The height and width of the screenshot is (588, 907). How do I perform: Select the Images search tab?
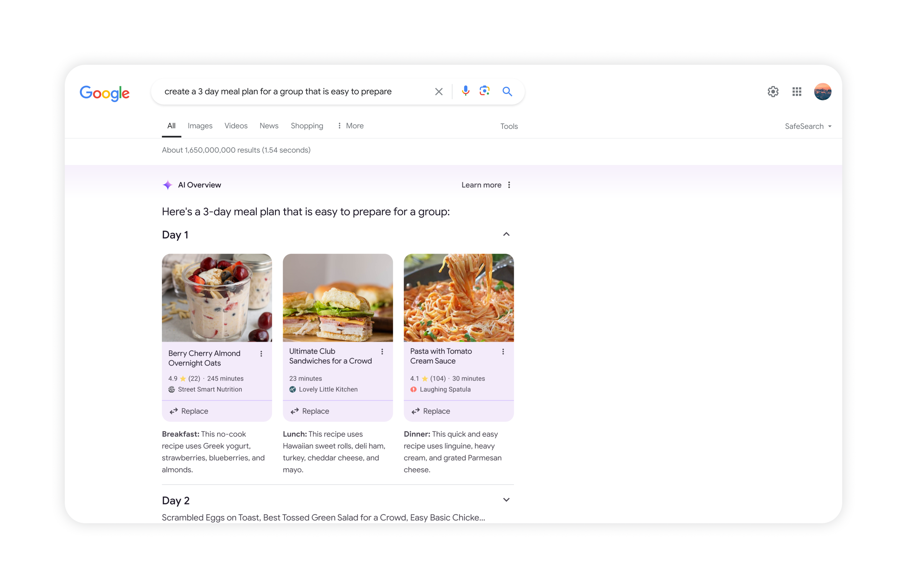pyautogui.click(x=200, y=126)
